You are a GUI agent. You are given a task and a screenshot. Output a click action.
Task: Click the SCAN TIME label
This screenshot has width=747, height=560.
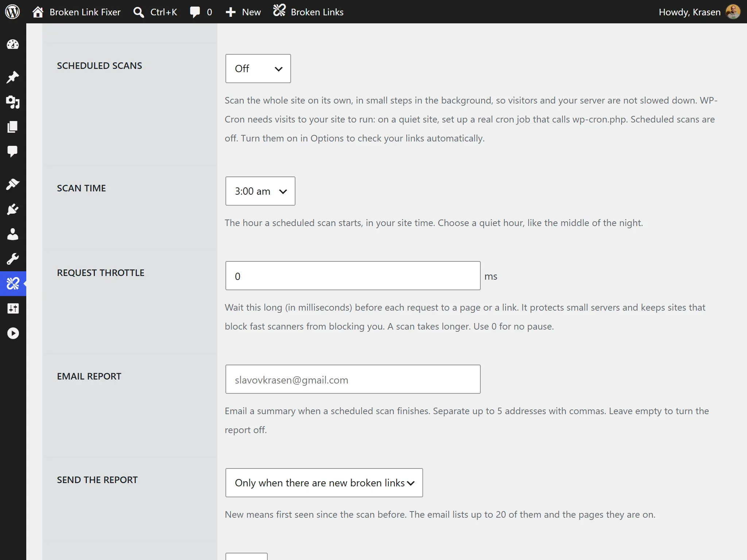pos(81,188)
